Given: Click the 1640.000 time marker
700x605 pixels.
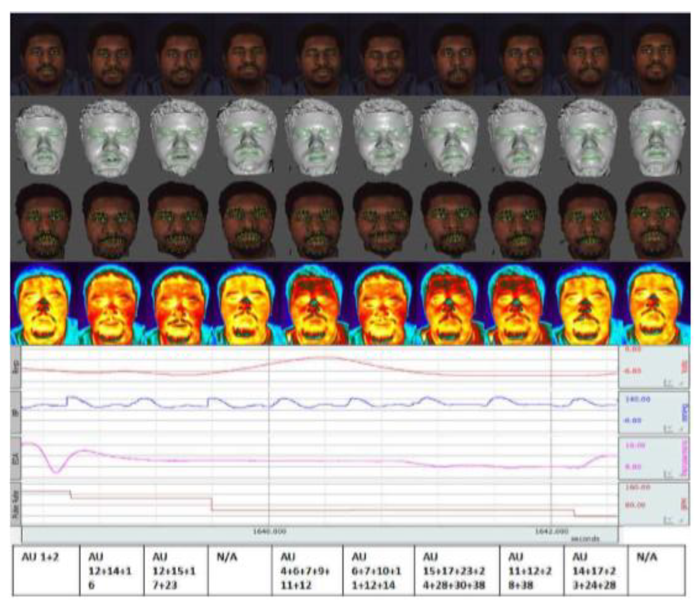Looking at the screenshot, I should click(269, 531).
